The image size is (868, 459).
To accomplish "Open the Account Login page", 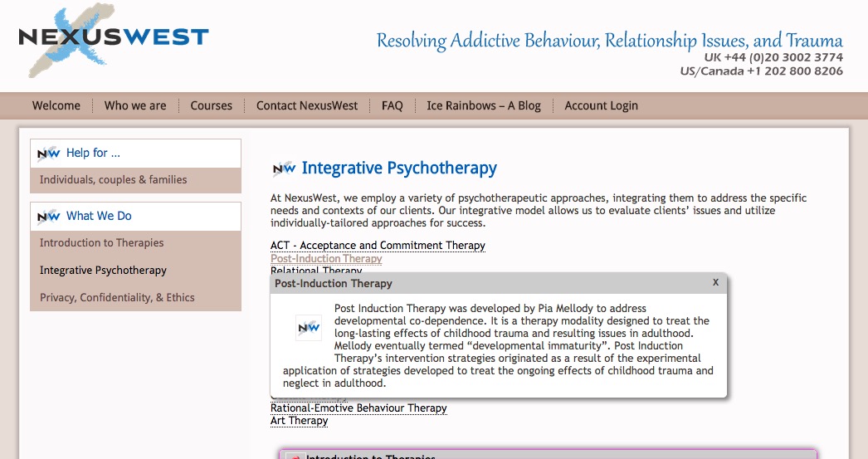I will [x=601, y=105].
